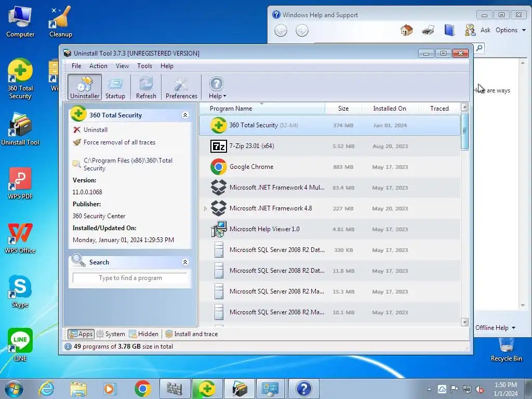This screenshot has height=399, width=532.
Task: Collapse the Search panel
Action: [185, 262]
